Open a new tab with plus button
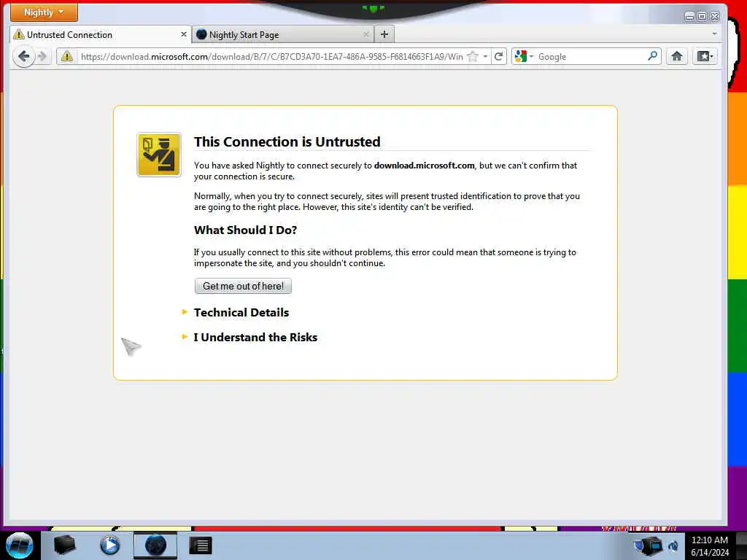This screenshot has width=747, height=560. (x=384, y=34)
